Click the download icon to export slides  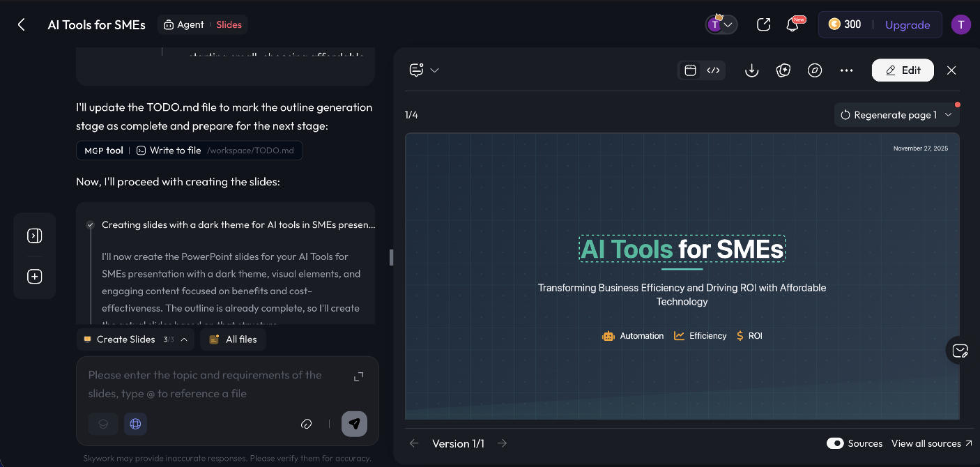[x=751, y=70]
